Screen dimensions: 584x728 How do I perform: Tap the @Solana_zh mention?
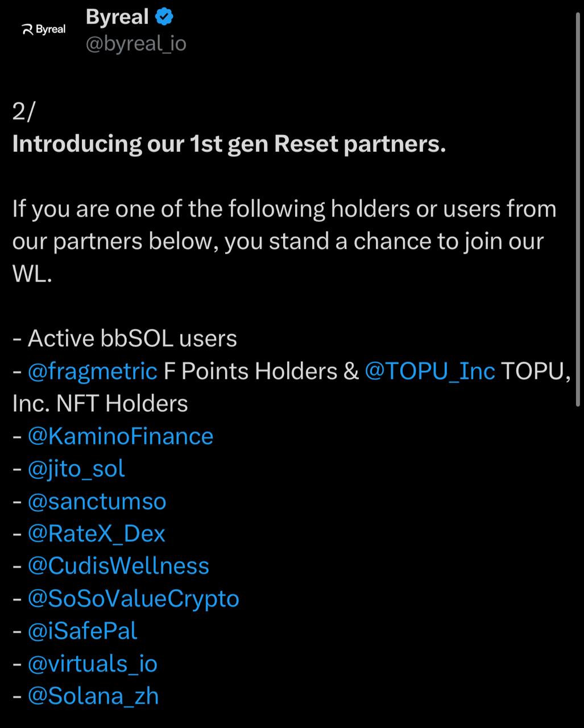click(x=93, y=697)
